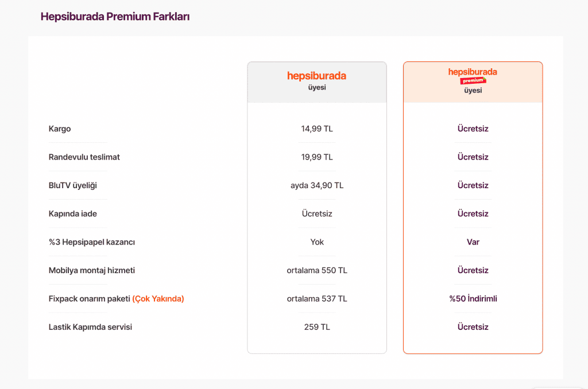
Task: Click the "Var" value in the premium column
Action: pyautogui.click(x=473, y=242)
